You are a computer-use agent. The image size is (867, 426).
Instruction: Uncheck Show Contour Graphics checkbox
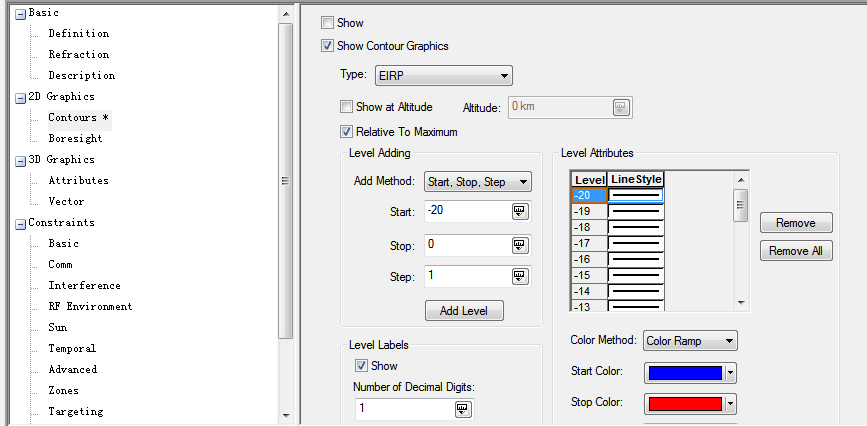tap(327, 46)
